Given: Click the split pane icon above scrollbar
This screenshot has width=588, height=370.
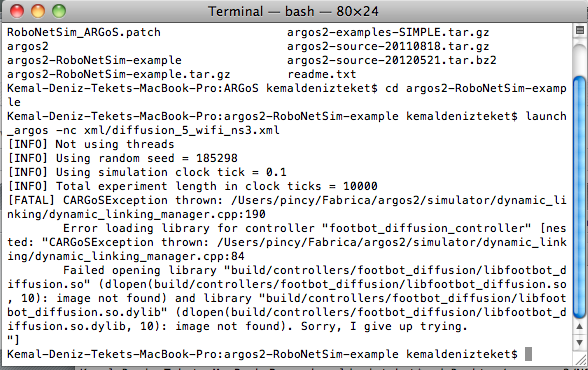Looking at the screenshot, I should click(579, 30).
